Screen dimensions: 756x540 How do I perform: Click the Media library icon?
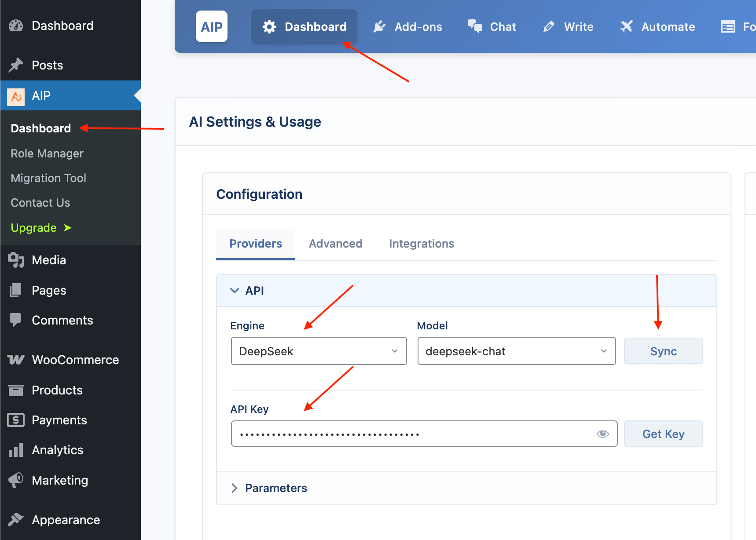pyautogui.click(x=16, y=260)
